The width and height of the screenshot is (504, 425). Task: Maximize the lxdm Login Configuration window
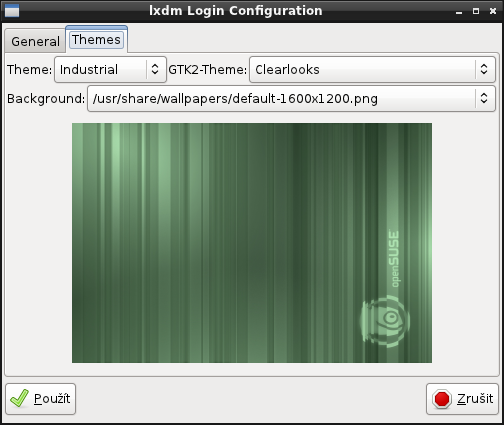476,11
